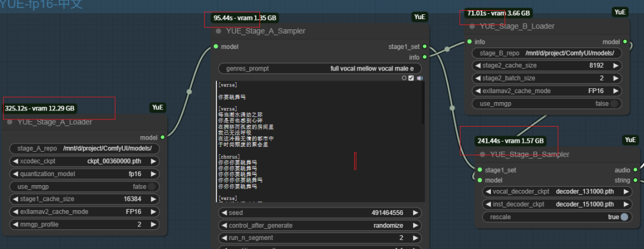Collapse the YUE_Stage_A_Loader node via its title dot
Image resolution: width=644 pixels, height=249 pixels.
(x=10, y=122)
